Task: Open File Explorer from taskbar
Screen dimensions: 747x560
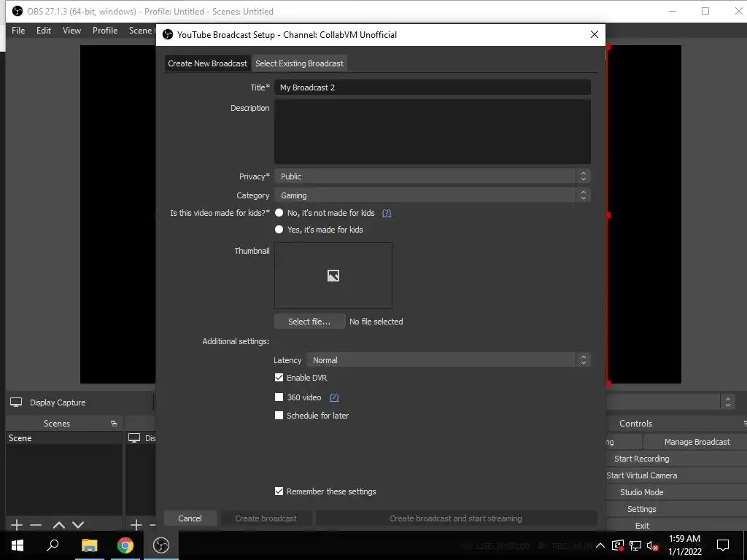Action: pos(89,545)
